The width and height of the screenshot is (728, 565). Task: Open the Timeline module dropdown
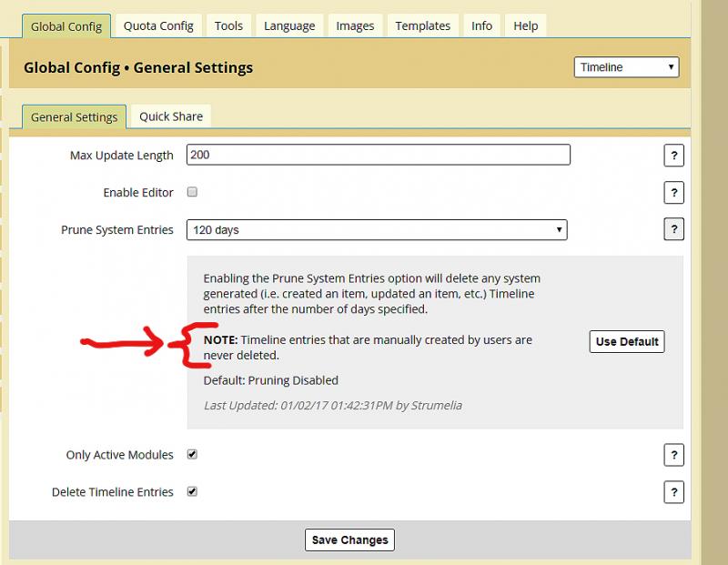pyautogui.click(x=626, y=67)
